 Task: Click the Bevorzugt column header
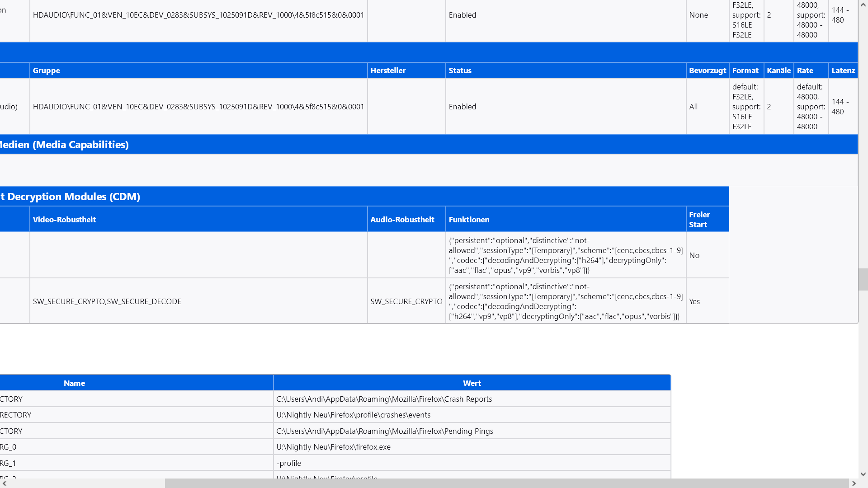707,70
